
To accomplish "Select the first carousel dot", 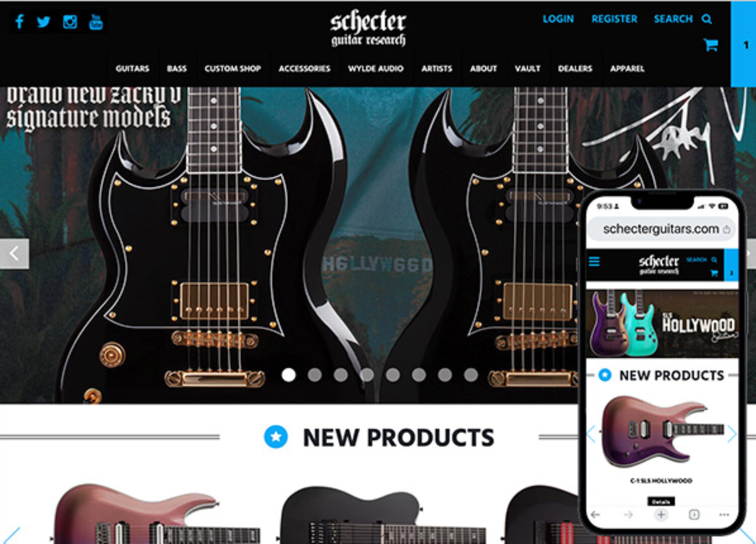I will pyautogui.click(x=289, y=375).
